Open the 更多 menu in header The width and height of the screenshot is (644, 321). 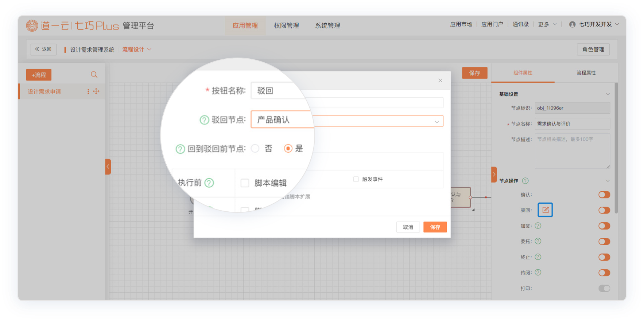point(547,24)
